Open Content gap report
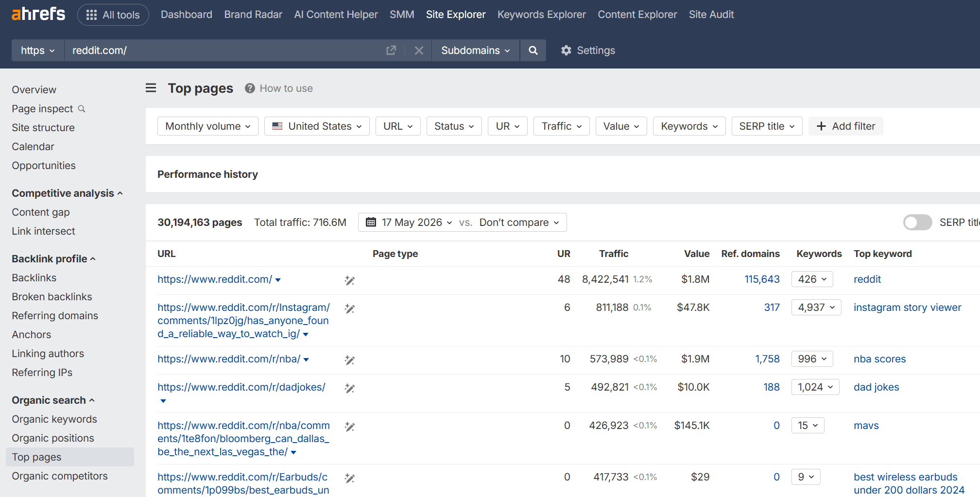This screenshot has width=980, height=497. [41, 212]
